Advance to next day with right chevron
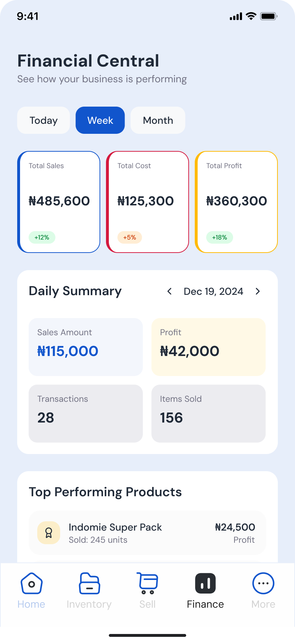This screenshot has width=295, height=644. coord(258,291)
